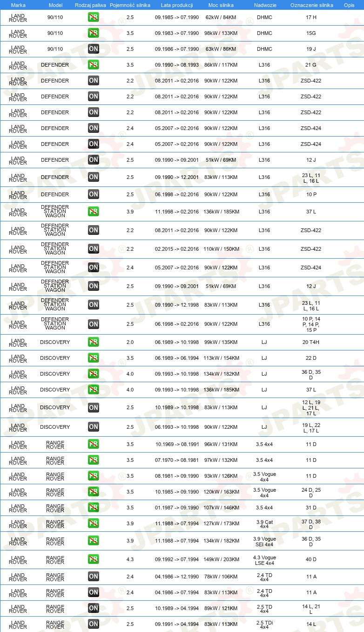Click the diesel icon in the 110kW / 150KM row
The image size is (364, 632).
tap(94, 249)
